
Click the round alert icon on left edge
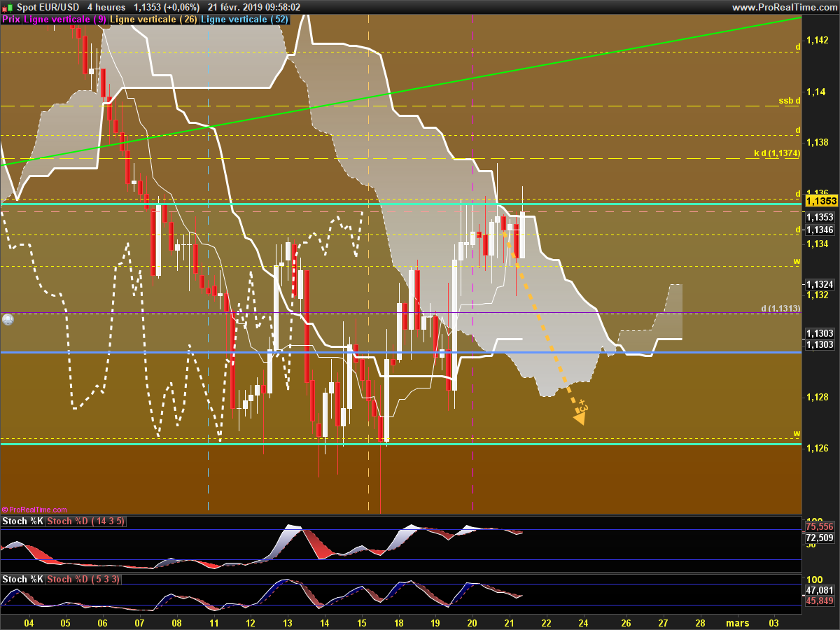[8, 319]
